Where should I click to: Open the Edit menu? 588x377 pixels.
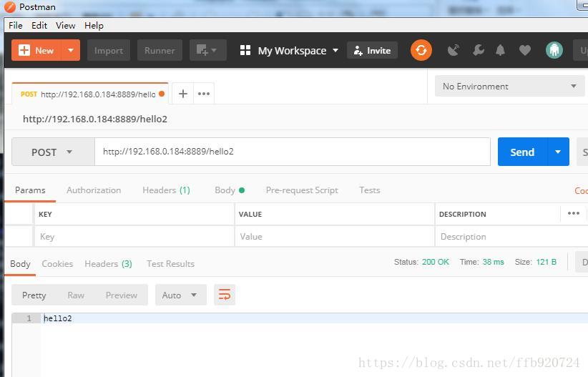point(39,26)
